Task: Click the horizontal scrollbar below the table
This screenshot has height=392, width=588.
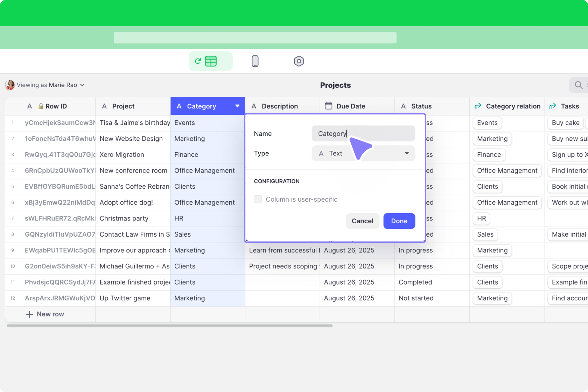Action: click(169, 326)
